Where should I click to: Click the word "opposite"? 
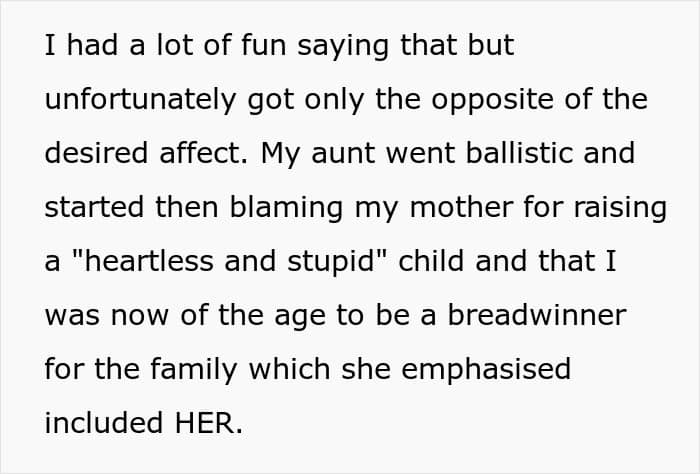point(492,100)
